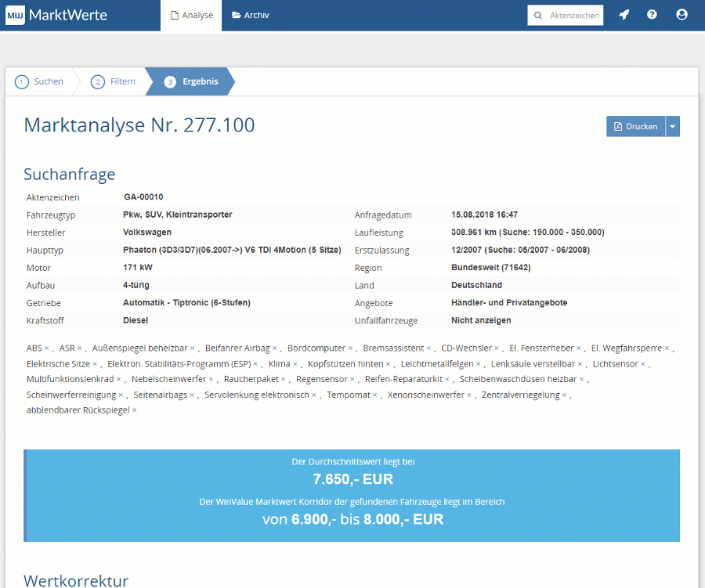Remove the Bordcomputer tag

tap(350, 348)
